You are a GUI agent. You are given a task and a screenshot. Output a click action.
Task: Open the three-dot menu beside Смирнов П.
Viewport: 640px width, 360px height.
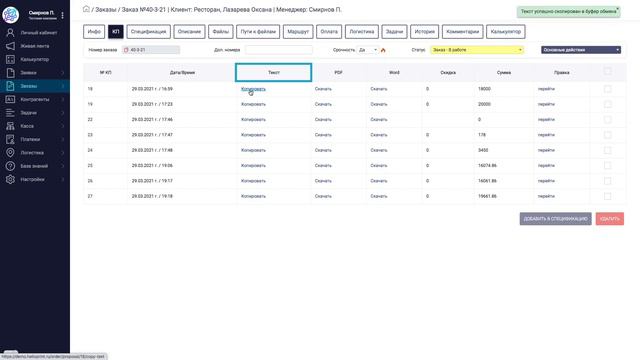(62, 15)
